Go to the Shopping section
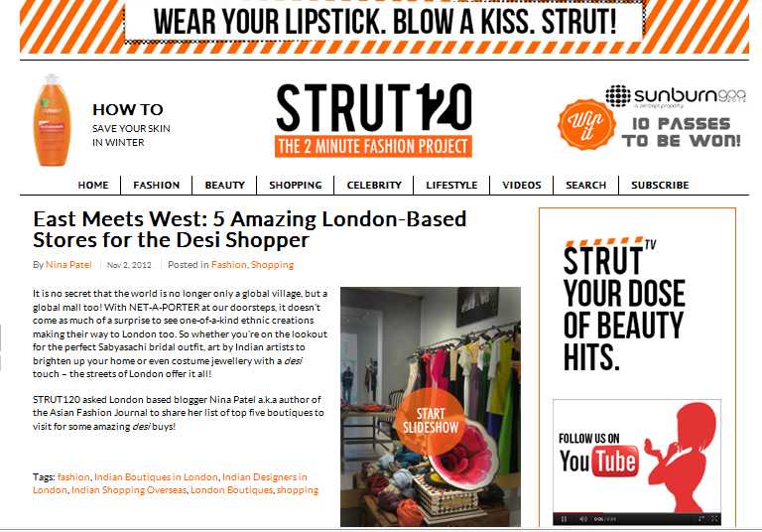Screen dimensions: 762x532 296,186
